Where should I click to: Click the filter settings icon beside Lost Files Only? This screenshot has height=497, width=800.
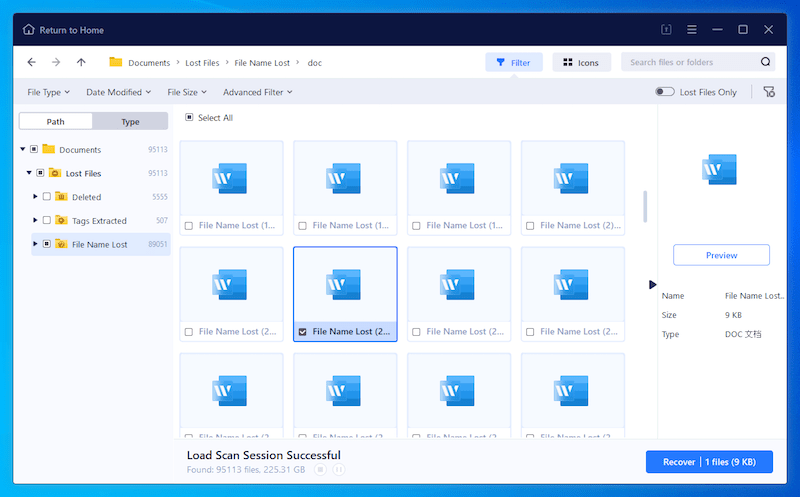tap(769, 92)
